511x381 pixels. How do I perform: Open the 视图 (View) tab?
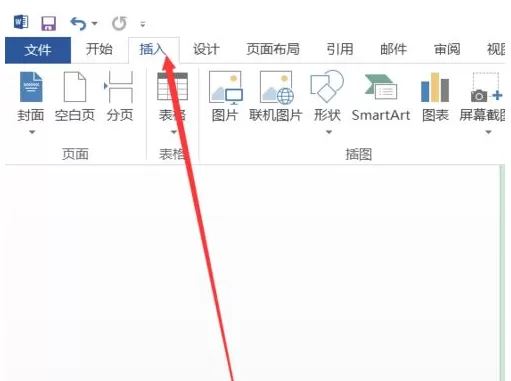point(496,49)
